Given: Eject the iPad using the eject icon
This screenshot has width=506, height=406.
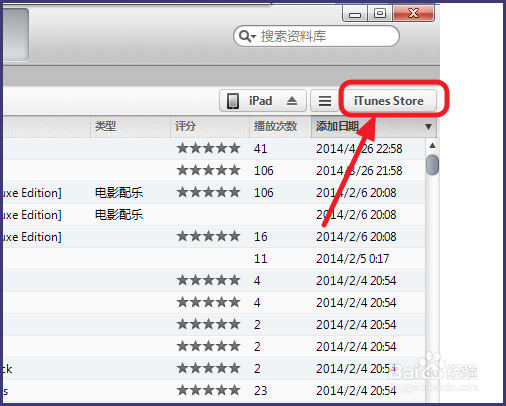Looking at the screenshot, I should point(292,101).
